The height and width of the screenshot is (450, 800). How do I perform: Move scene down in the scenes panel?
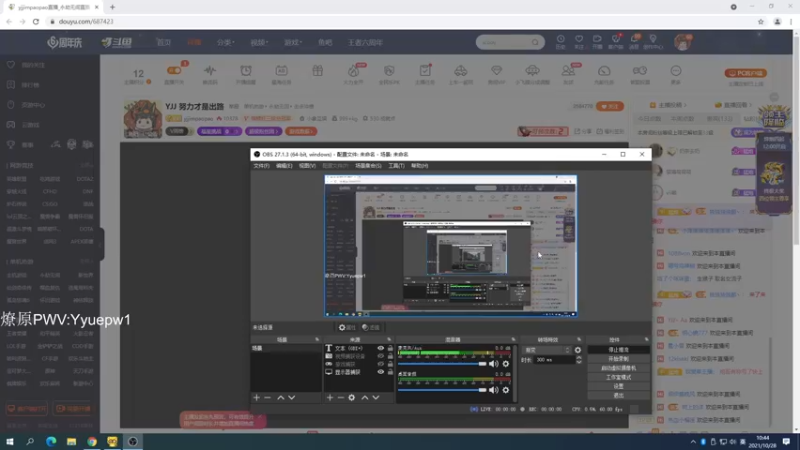(x=291, y=397)
